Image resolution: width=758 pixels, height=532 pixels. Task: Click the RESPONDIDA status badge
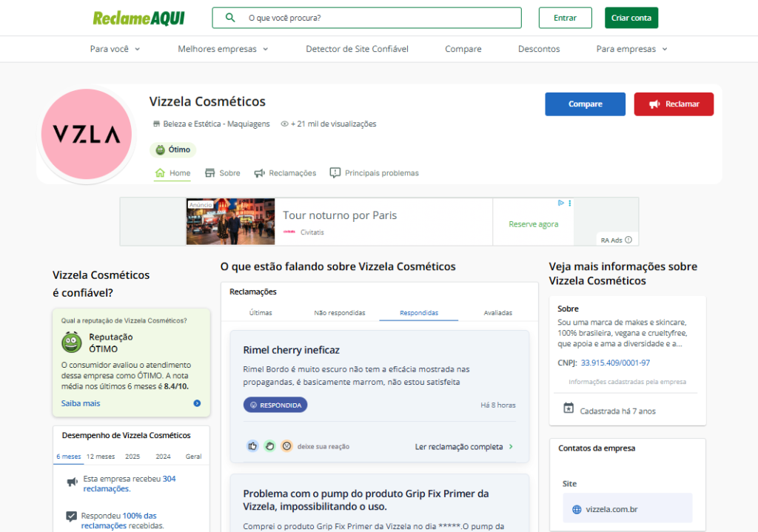tap(275, 405)
